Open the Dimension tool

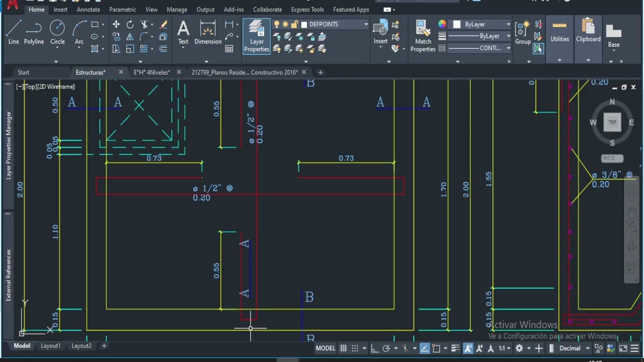coord(208,32)
